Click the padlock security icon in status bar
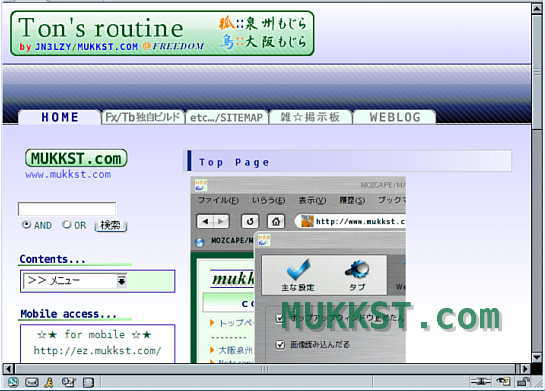Image resolution: width=545 pixels, height=391 pixels. click(x=523, y=382)
